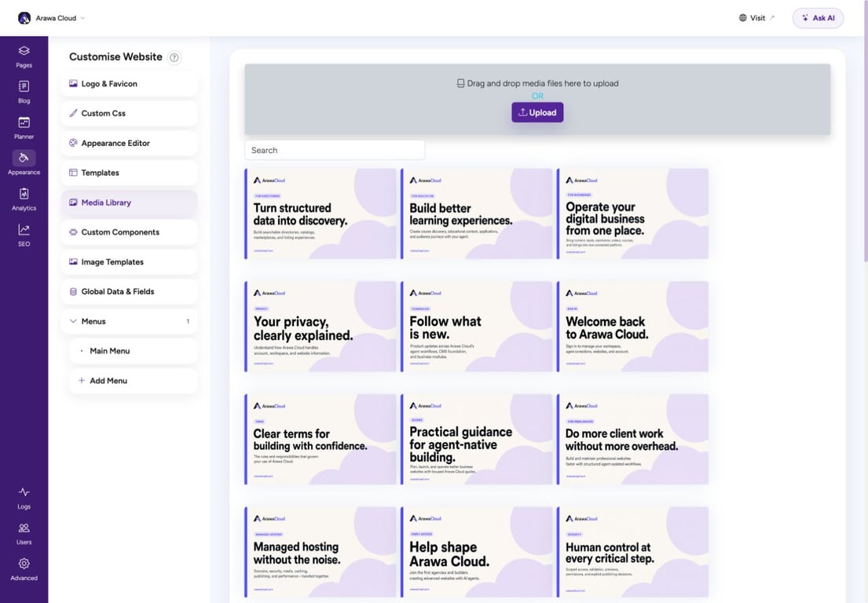Image resolution: width=868 pixels, height=603 pixels.
Task: Click the Upload button
Action: coord(537,112)
